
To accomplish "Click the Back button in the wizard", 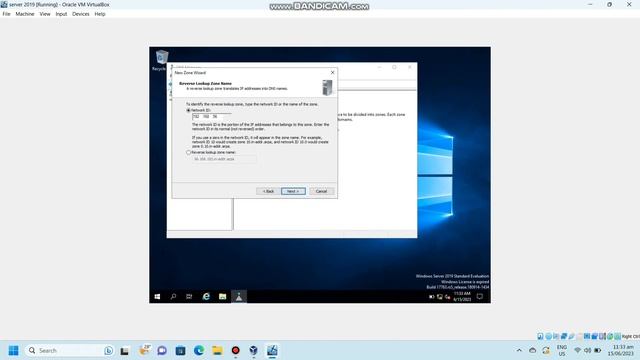I will click(268, 191).
